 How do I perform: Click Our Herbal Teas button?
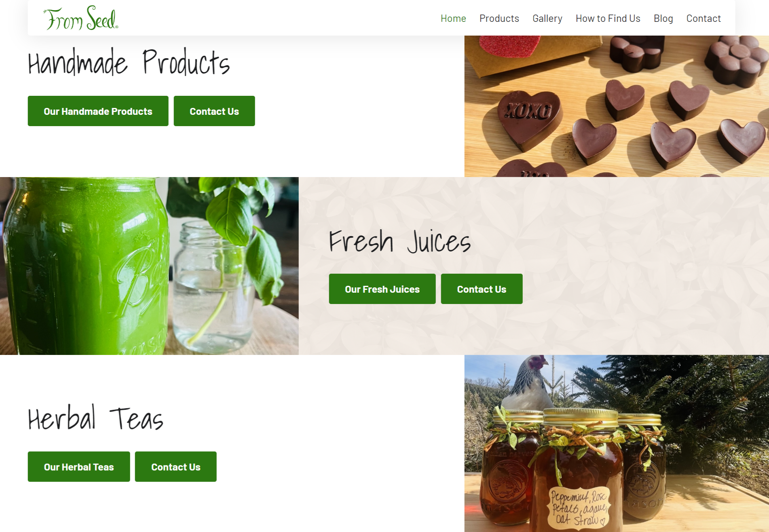(79, 467)
